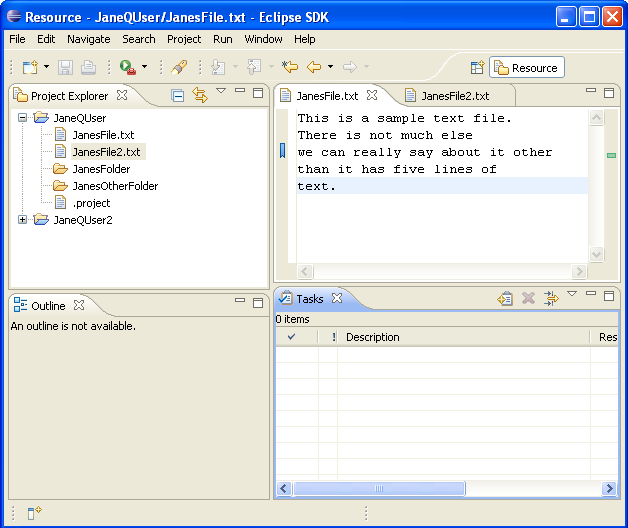Select the JanesOtherFolder tree item
The image size is (628, 528).
pos(115,186)
